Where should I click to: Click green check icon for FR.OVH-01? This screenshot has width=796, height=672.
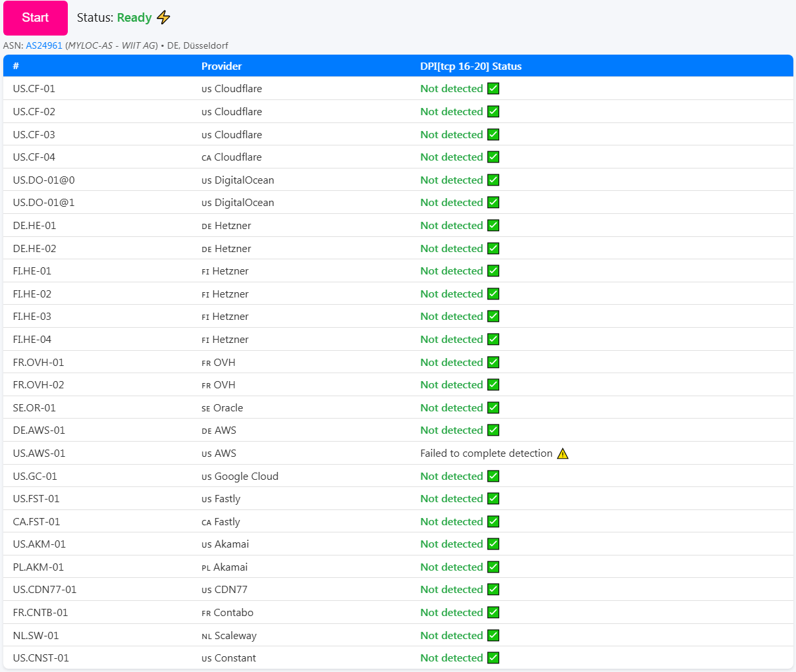click(x=493, y=362)
